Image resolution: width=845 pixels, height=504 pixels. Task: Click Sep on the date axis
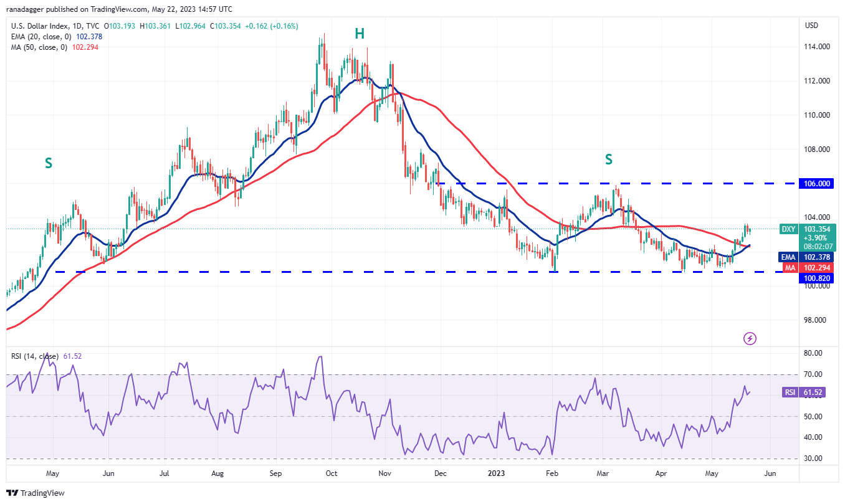[277, 473]
